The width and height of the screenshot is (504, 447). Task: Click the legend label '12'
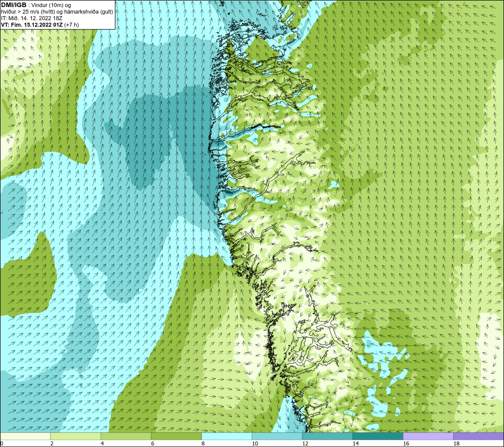pyautogui.click(x=305, y=444)
